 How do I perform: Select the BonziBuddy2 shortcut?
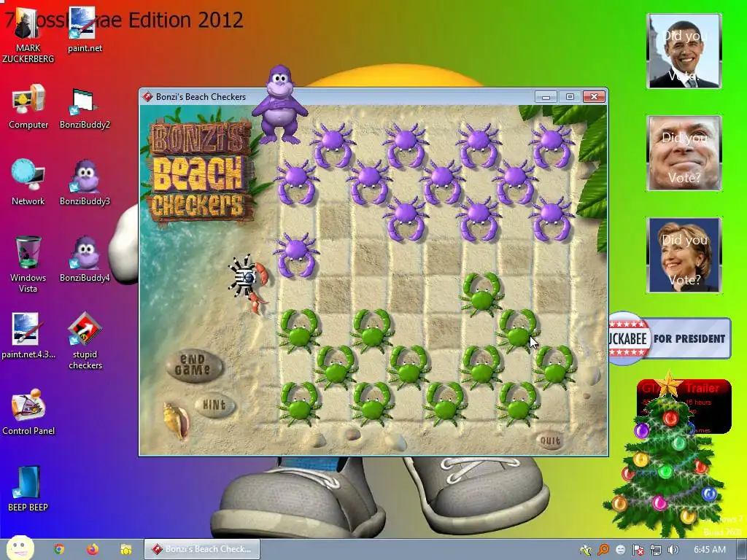(x=85, y=109)
